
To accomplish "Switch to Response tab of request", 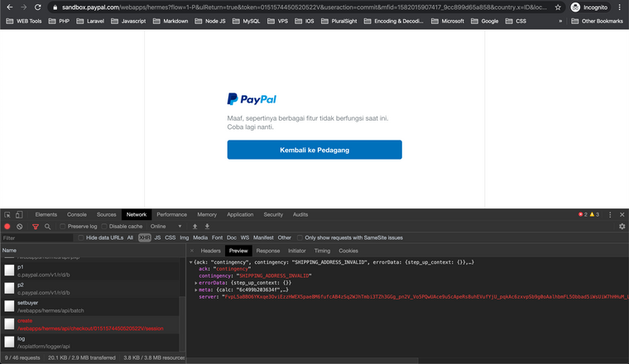I will tap(268, 251).
